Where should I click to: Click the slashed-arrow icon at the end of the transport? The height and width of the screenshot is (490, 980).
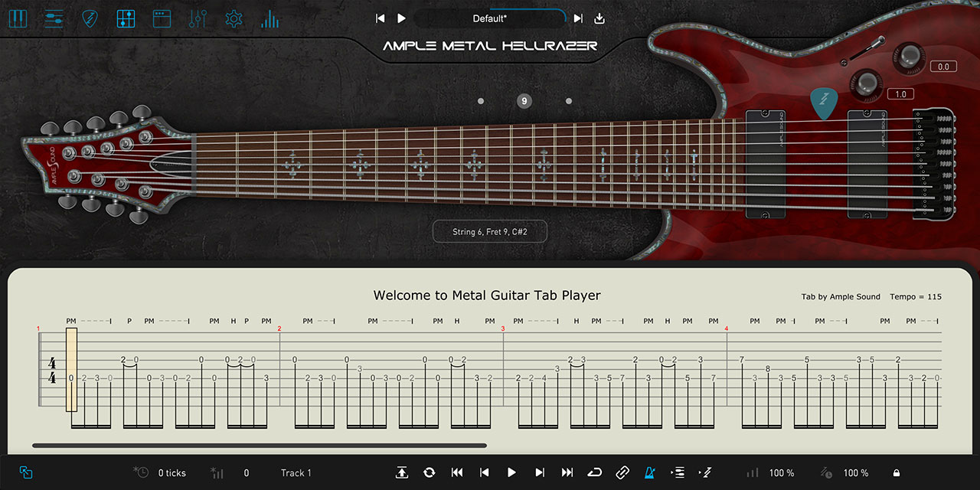705,473
